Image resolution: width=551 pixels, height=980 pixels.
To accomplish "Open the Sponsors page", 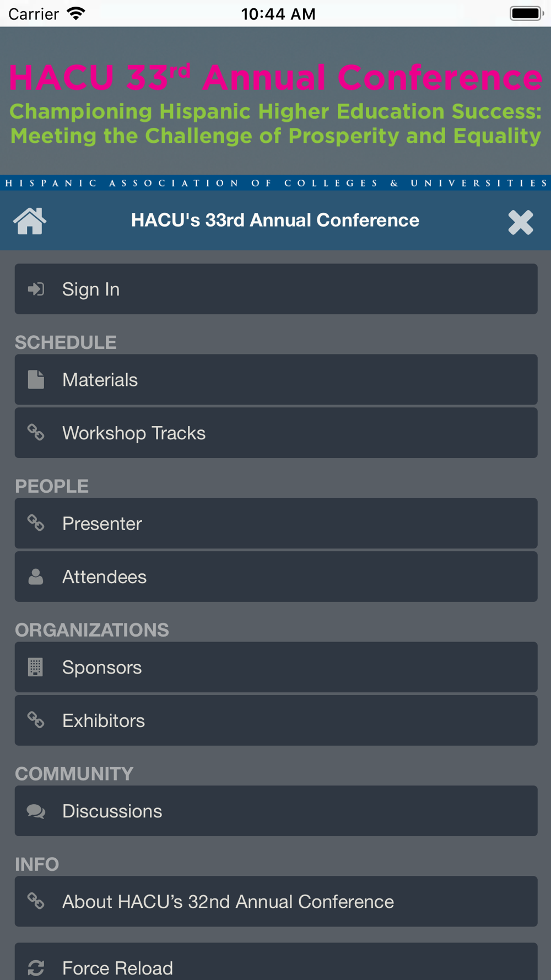I will (275, 667).
